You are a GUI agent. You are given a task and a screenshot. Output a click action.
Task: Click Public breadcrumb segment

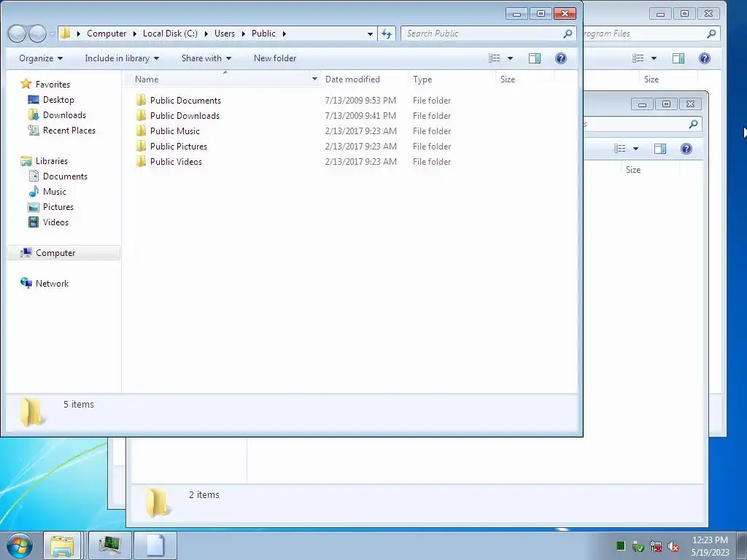coord(263,34)
